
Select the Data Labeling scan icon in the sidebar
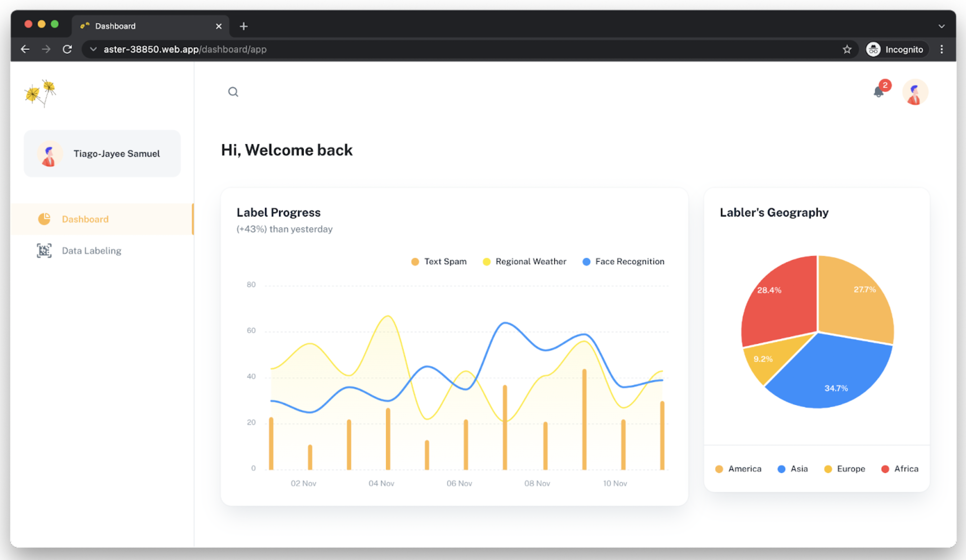(x=44, y=250)
